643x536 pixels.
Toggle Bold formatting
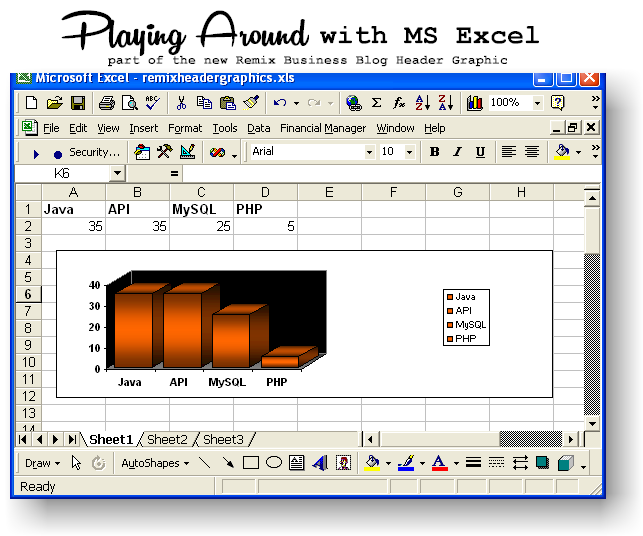pyautogui.click(x=434, y=152)
